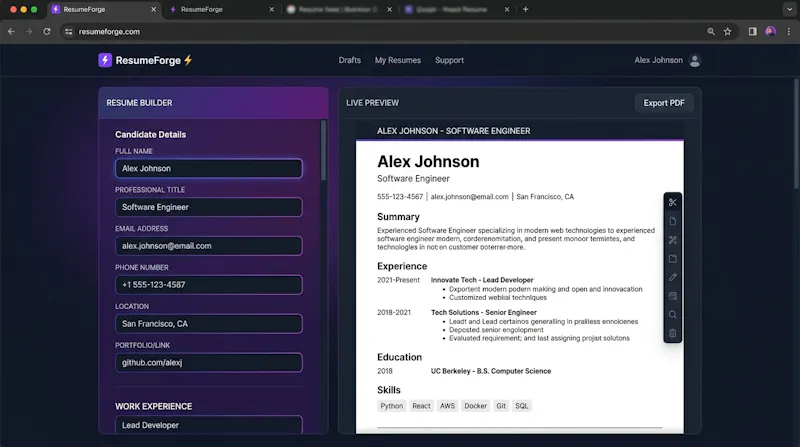
Task: Click the browser forward arrow
Action: point(29,32)
